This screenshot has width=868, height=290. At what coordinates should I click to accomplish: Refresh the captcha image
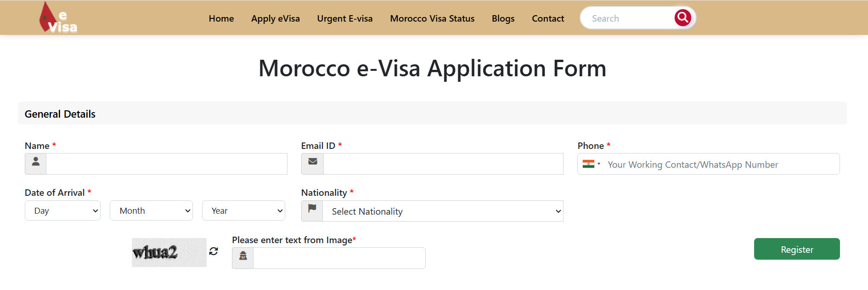tap(214, 251)
